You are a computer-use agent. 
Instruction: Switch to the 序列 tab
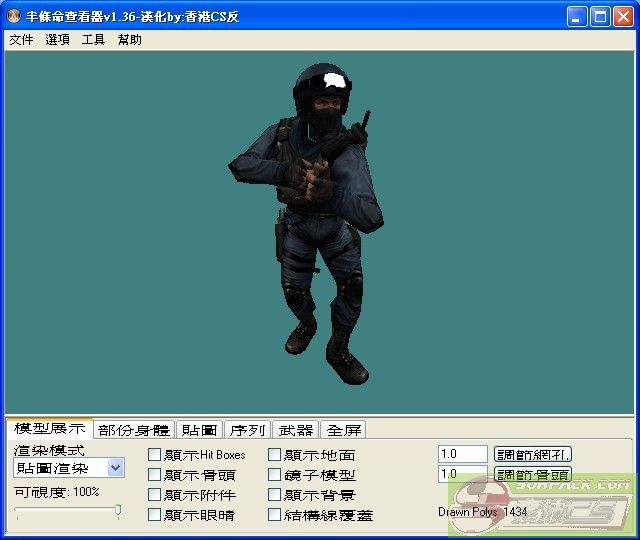[x=247, y=430]
